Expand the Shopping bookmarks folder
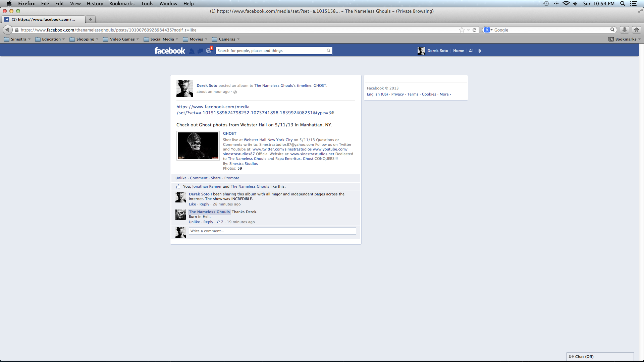This screenshot has width=644, height=362. click(84, 39)
